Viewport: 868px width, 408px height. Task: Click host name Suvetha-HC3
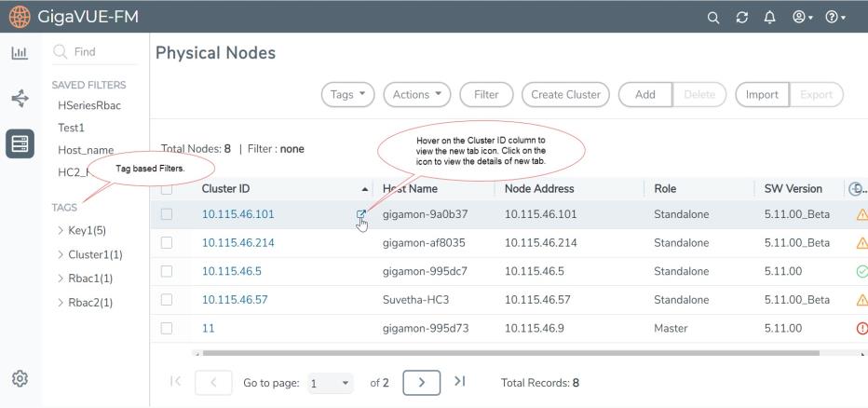[415, 300]
